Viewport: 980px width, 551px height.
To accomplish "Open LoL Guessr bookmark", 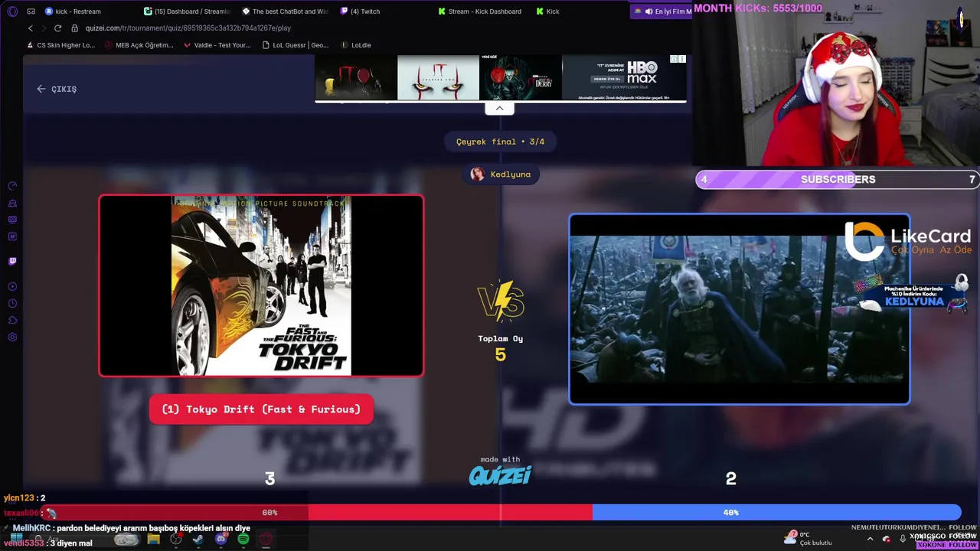I will (x=296, y=45).
